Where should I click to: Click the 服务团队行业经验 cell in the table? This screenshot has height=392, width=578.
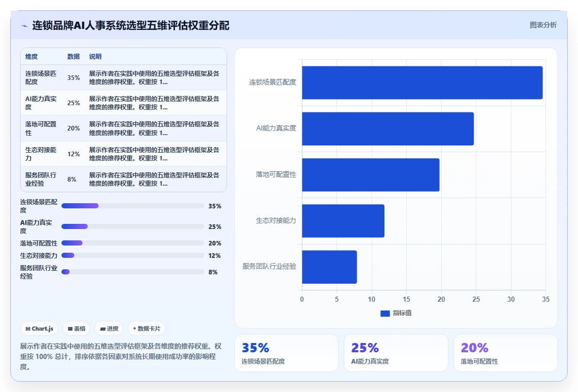click(x=41, y=179)
